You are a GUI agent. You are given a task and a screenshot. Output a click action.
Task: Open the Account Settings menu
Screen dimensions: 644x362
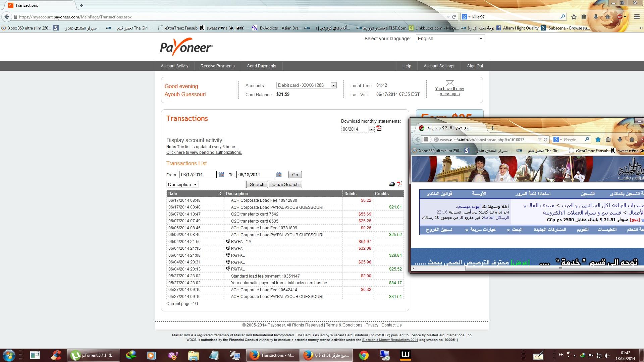pyautogui.click(x=439, y=66)
